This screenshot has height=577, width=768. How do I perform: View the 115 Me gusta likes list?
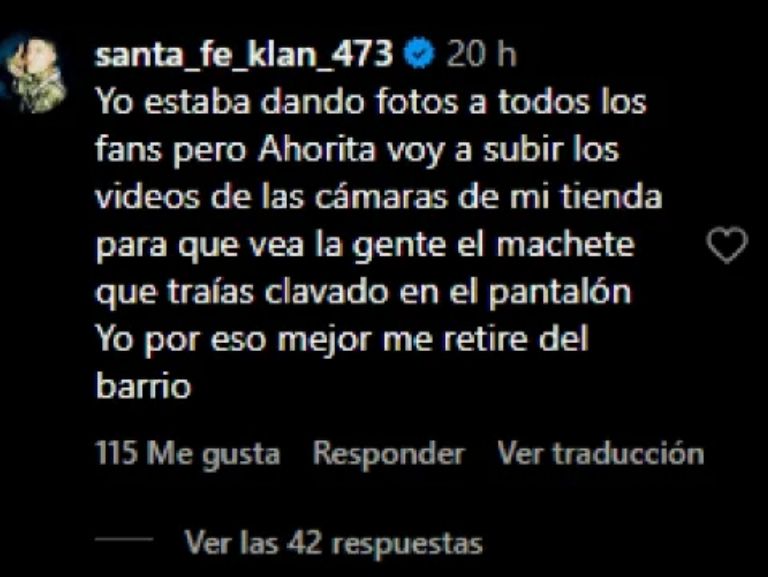coord(188,453)
